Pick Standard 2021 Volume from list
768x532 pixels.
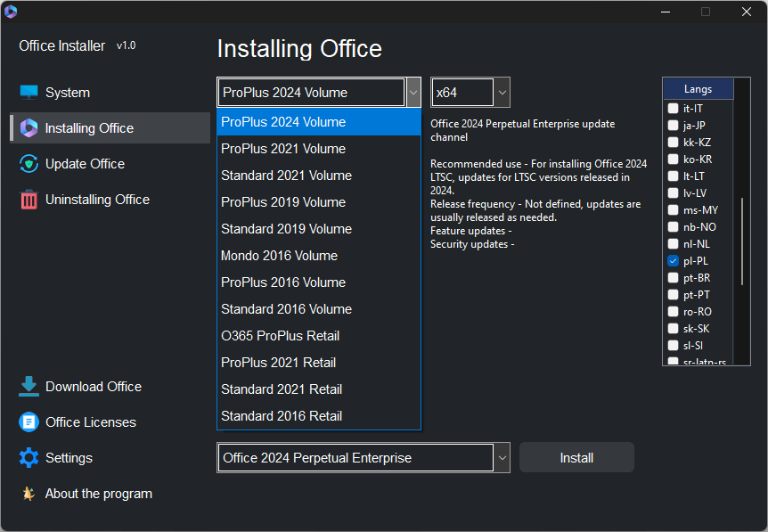click(319, 176)
